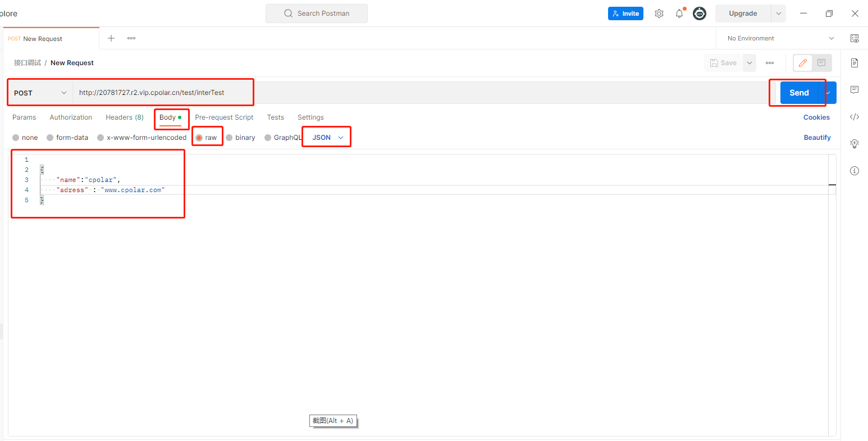
Task: Open the JSON format dropdown
Action: click(326, 137)
